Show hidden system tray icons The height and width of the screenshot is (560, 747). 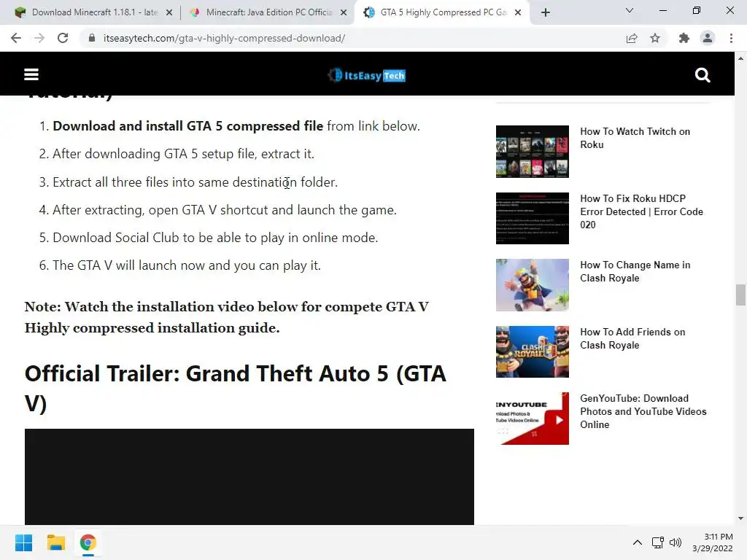pyautogui.click(x=638, y=542)
